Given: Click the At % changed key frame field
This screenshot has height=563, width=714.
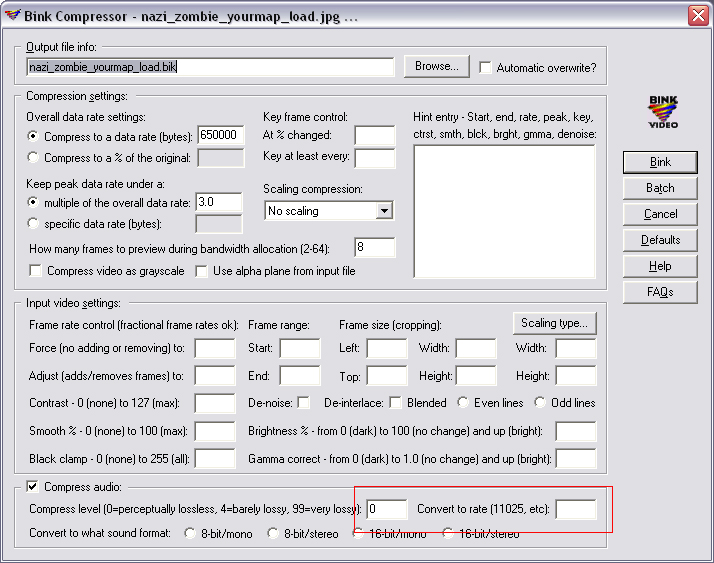Looking at the screenshot, I should [375, 136].
